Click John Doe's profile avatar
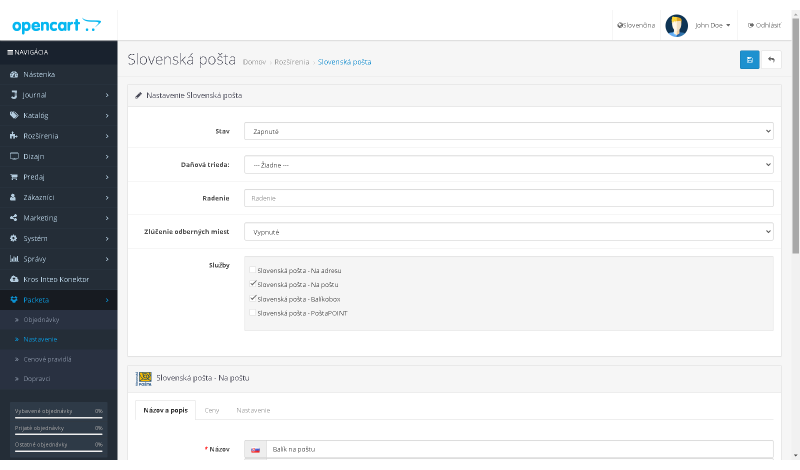The width and height of the screenshot is (800, 470). [x=676, y=25]
